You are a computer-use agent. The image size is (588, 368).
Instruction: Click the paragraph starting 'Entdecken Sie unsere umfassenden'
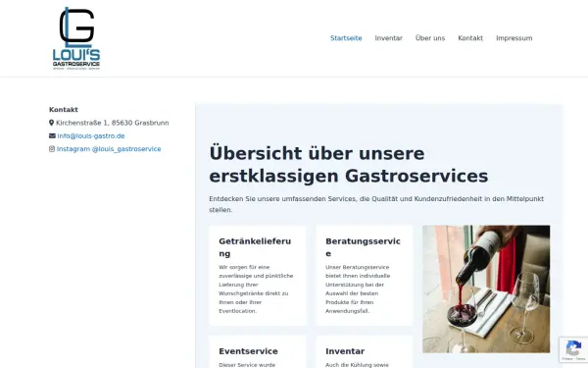376,204
